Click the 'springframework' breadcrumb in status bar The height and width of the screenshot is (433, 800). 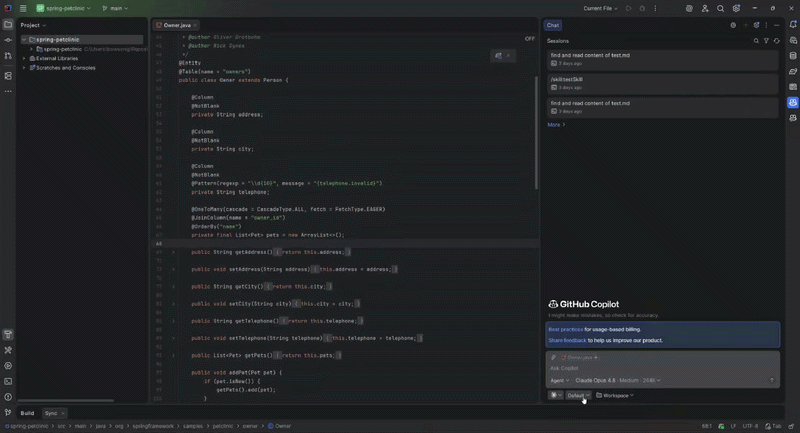point(153,426)
